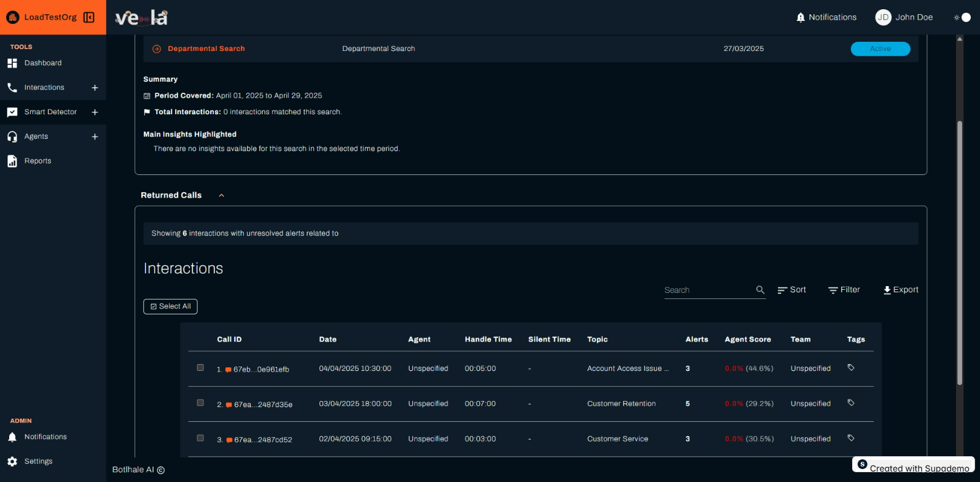Click the Interactions phone icon

coord(12,88)
